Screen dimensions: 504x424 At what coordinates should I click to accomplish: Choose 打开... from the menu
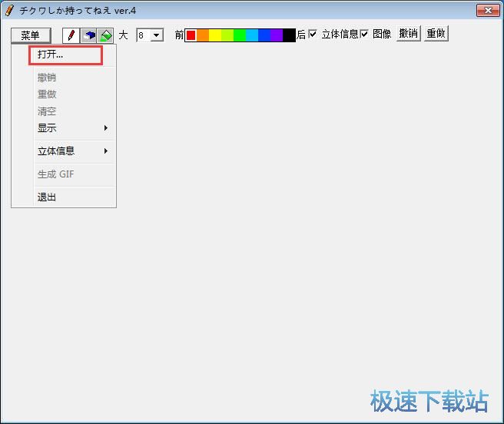pos(65,55)
